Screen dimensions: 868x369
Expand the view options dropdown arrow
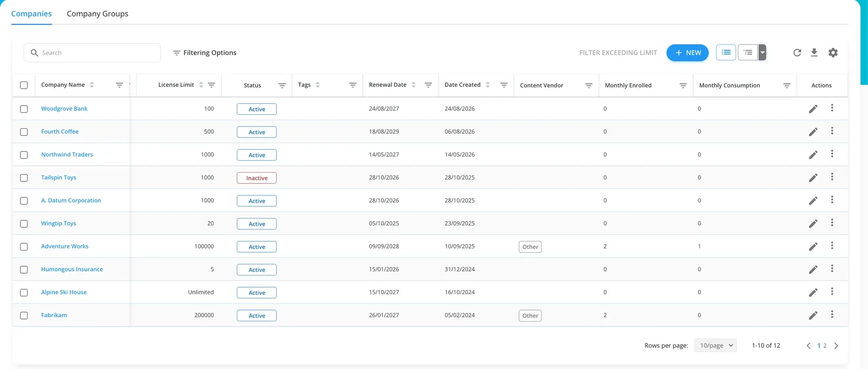coord(762,52)
